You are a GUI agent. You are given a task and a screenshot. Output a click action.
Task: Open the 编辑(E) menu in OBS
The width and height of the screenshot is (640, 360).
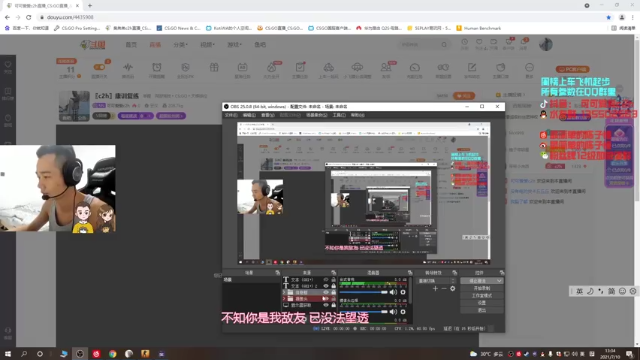coord(249,115)
